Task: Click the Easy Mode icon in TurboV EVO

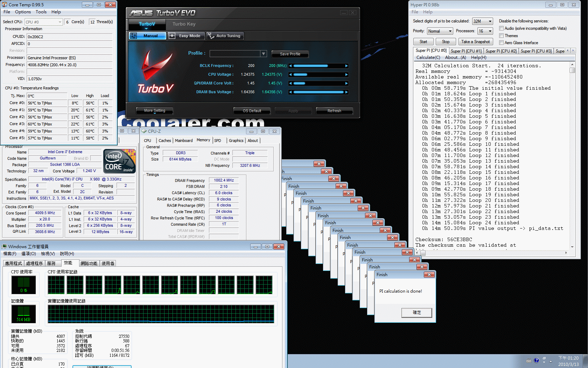Action: click(172, 36)
